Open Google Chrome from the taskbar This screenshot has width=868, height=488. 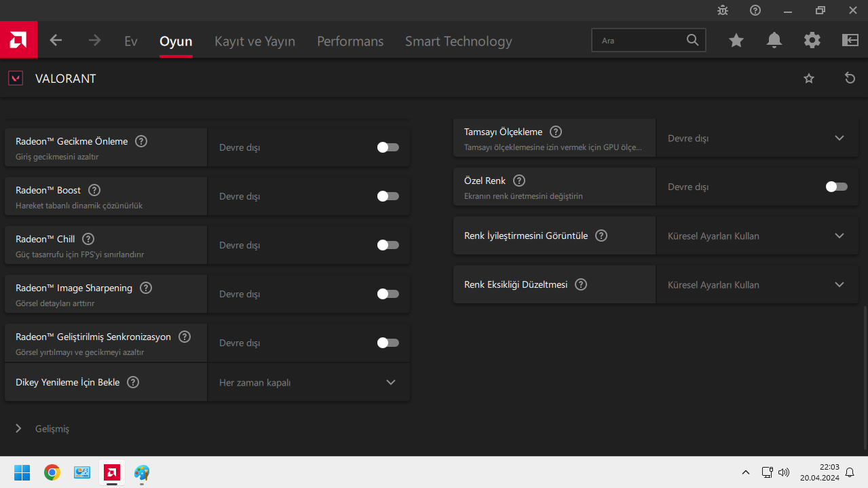tap(52, 472)
